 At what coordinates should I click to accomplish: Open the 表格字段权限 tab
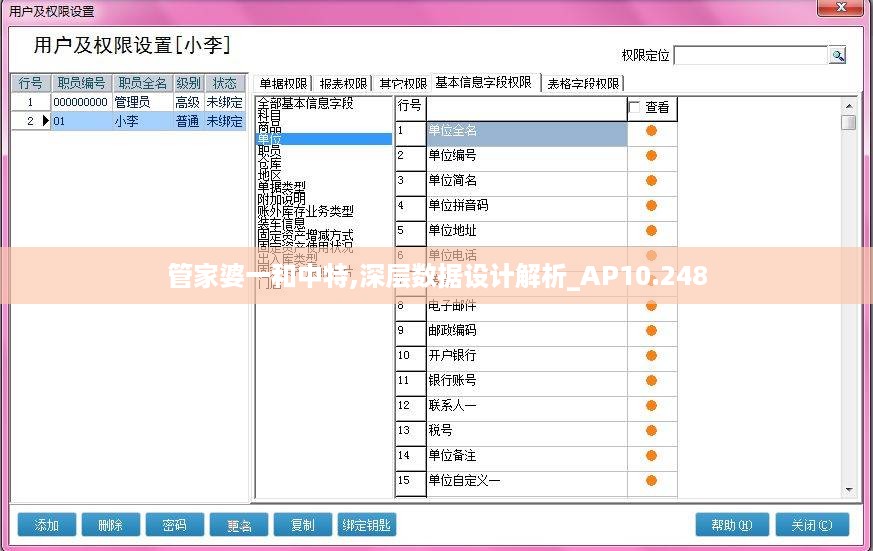point(583,83)
